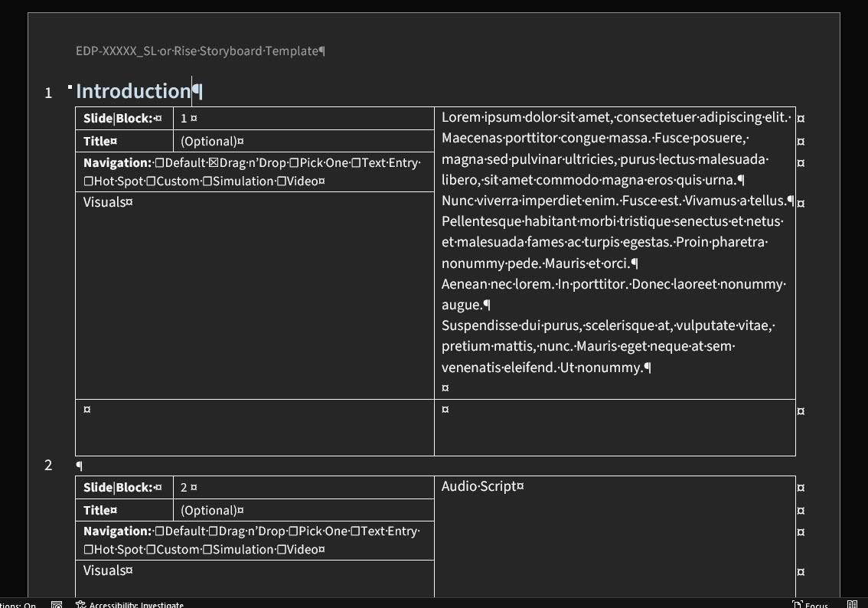
Task: Click the Read Mode view icon
Action: [853, 605]
